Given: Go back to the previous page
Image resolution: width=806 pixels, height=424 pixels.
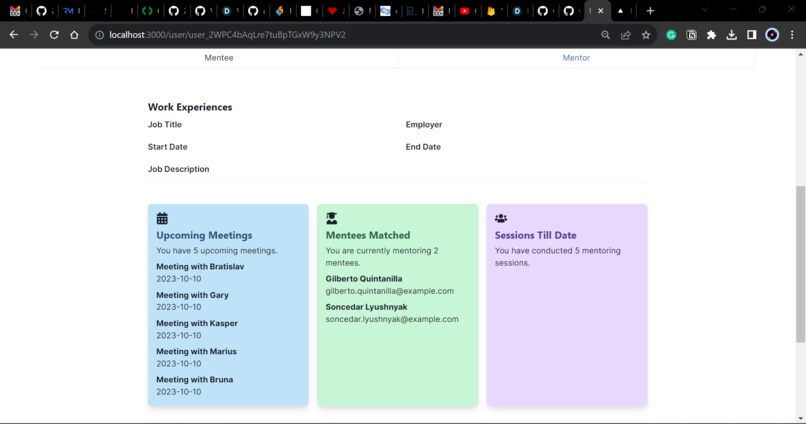Looking at the screenshot, I should pos(14,35).
